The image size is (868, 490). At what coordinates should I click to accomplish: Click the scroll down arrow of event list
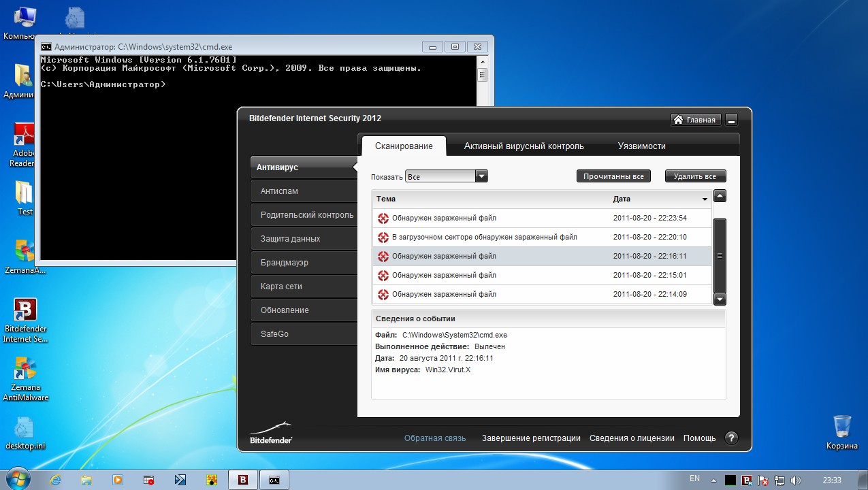pos(720,299)
